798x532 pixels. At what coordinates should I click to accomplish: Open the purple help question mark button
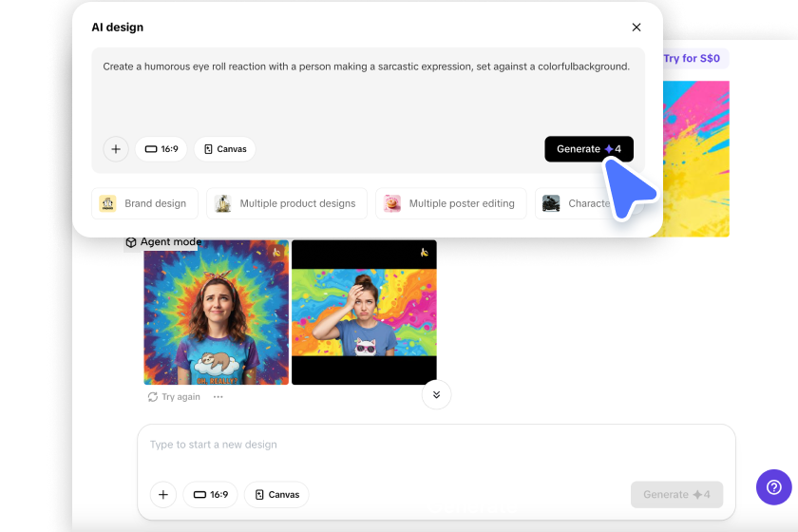click(774, 487)
